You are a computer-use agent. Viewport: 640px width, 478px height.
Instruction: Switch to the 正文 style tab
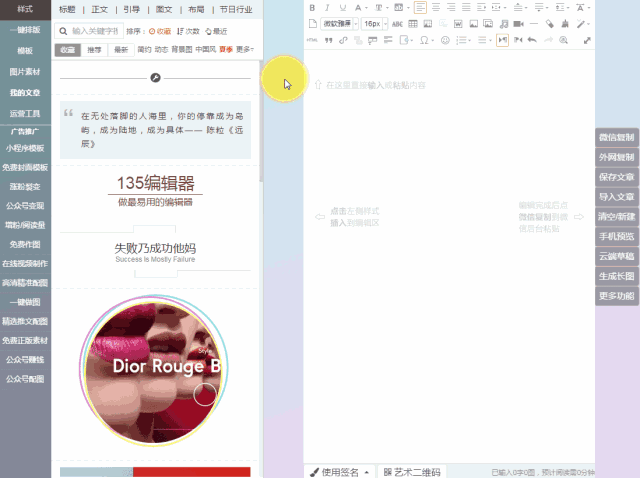99,9
